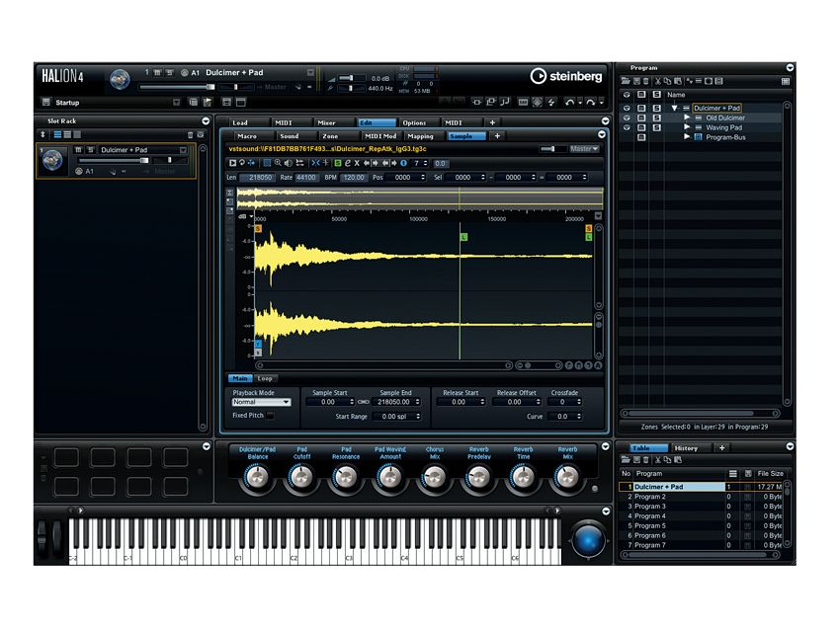Expand the Waving Pad layer
The height and width of the screenshot is (630, 840).
click(687, 126)
